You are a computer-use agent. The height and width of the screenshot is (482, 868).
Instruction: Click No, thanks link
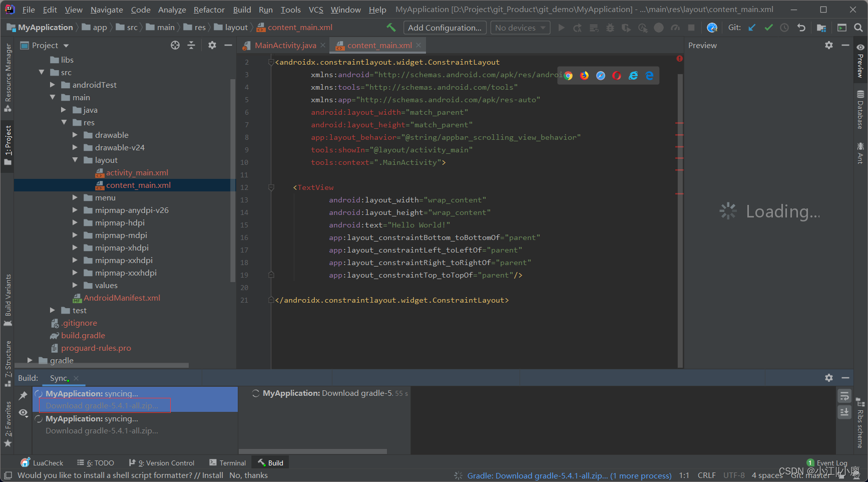[x=249, y=475]
